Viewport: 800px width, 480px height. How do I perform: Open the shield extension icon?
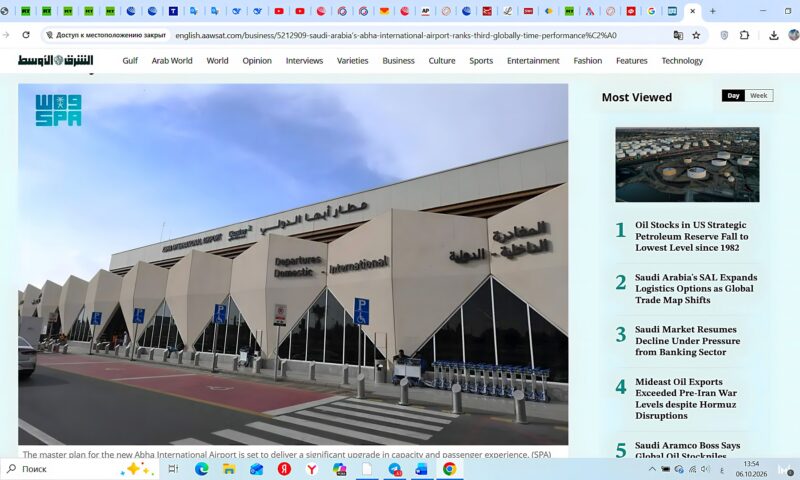(724, 35)
